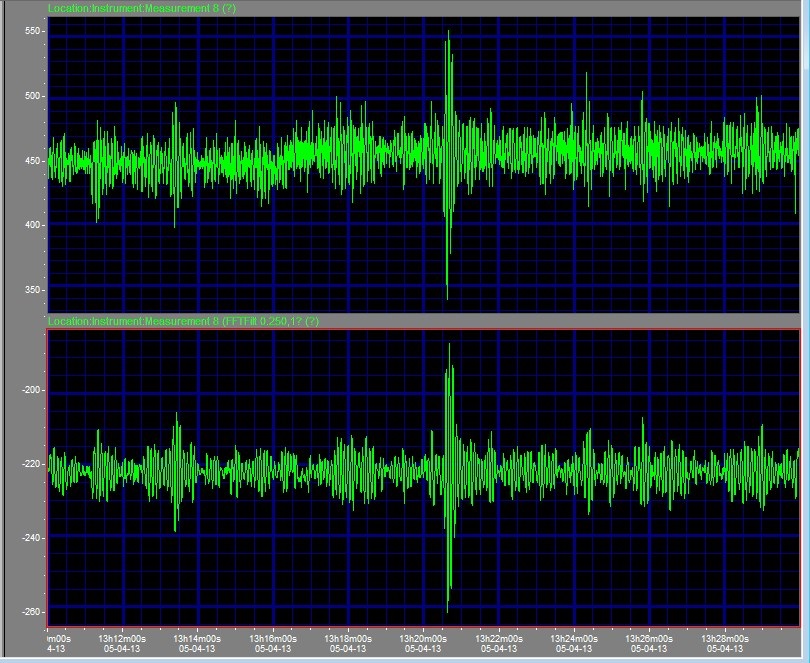Screen dimensions: 810x663
Task: Select the 13h20m00s time axis label
Action: pyautogui.click(x=423, y=638)
